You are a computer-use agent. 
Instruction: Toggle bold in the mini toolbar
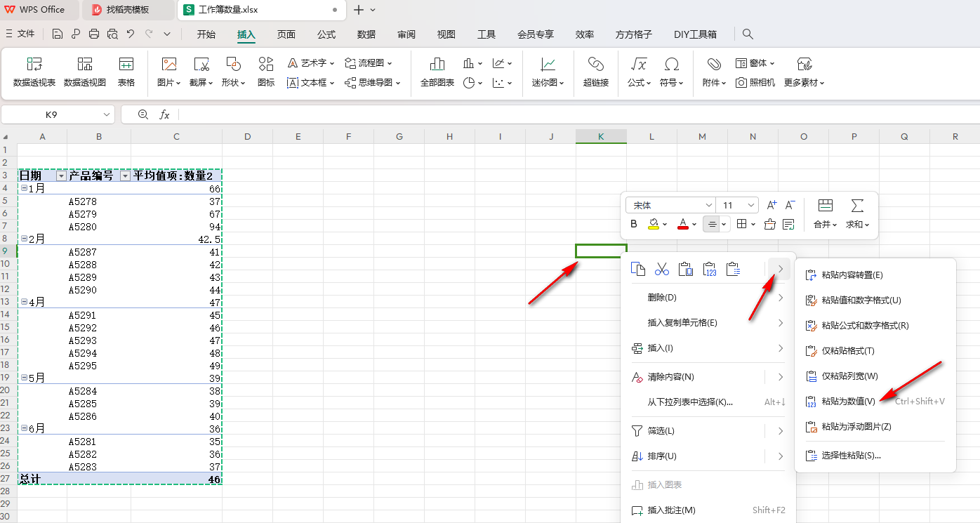click(634, 224)
